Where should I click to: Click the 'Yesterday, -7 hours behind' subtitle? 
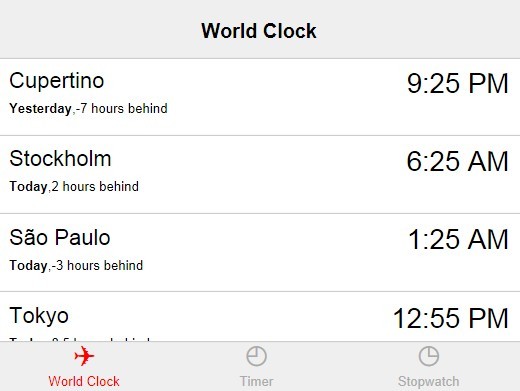88,108
